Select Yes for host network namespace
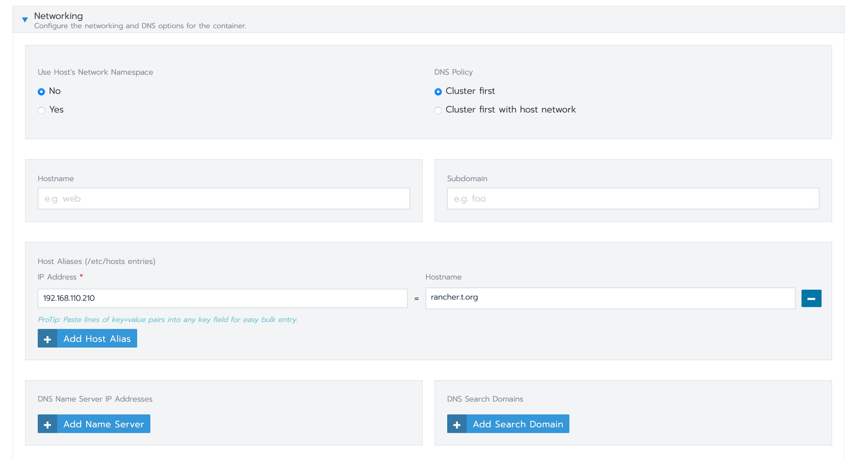The height and width of the screenshot is (460, 868). point(41,110)
